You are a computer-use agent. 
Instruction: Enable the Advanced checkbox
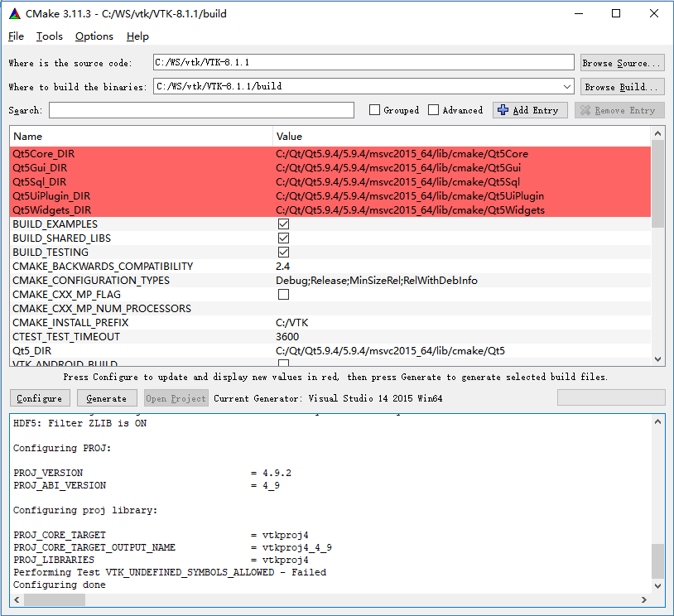(434, 110)
